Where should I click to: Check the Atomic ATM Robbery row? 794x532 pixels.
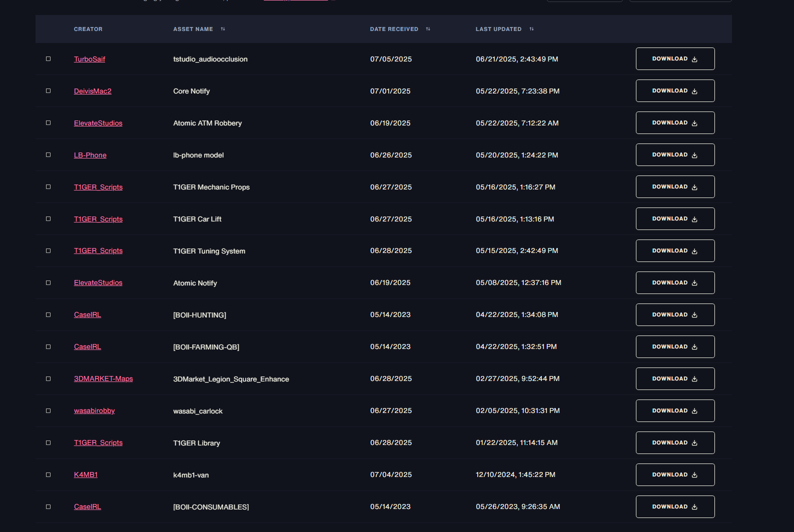(x=49, y=123)
